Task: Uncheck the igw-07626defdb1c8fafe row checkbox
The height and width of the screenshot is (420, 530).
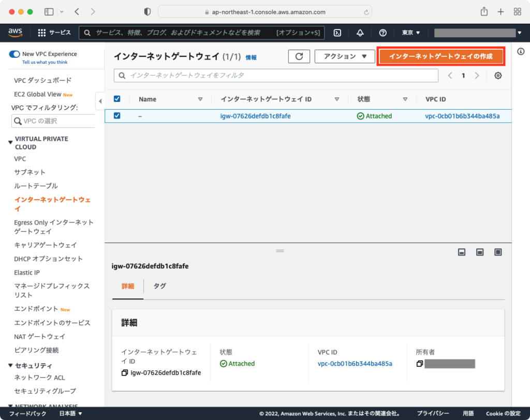Action: tap(117, 115)
